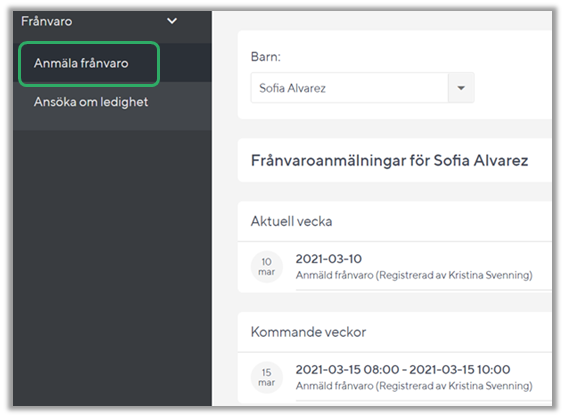
Task: Click Anmäld frånvaro text under 2021-03-10
Action: click(x=334, y=275)
